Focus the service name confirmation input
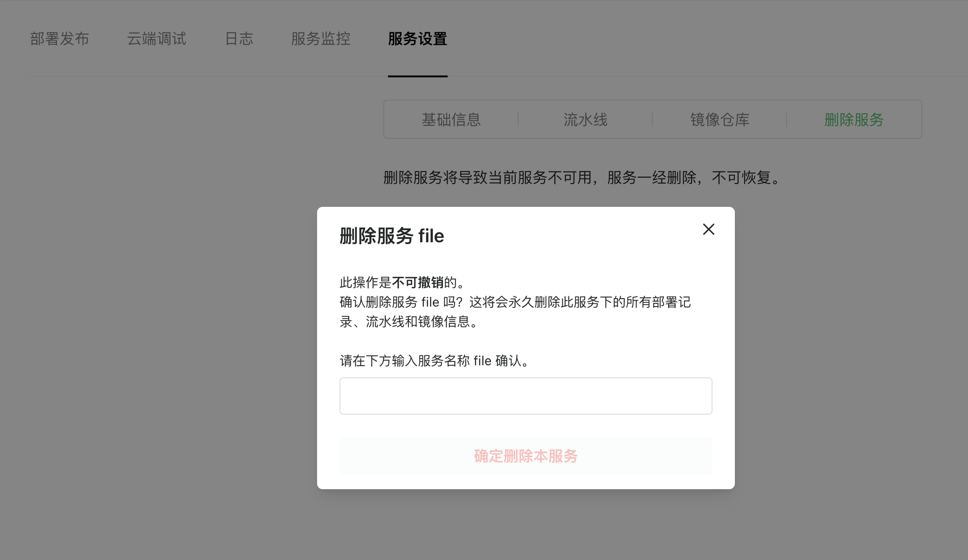The image size is (968, 560). point(525,396)
